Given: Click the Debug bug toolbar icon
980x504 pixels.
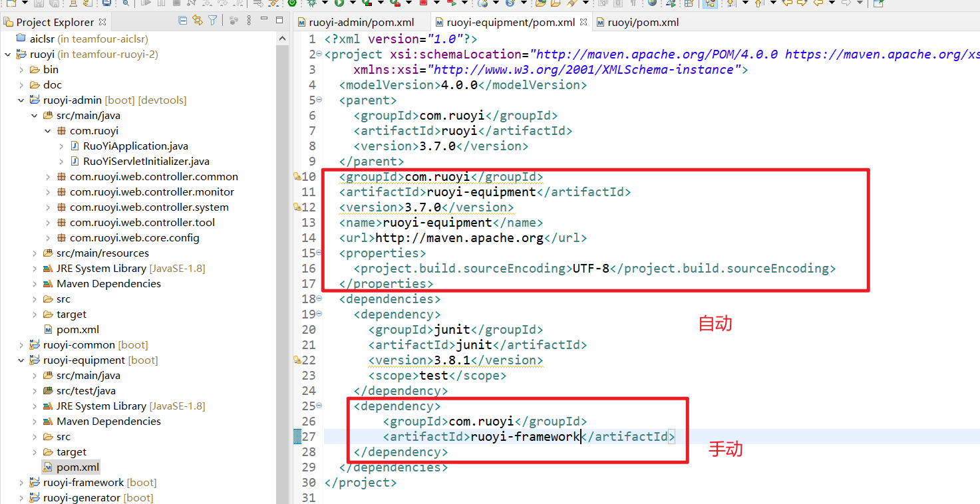Looking at the screenshot, I should tap(311, 3).
